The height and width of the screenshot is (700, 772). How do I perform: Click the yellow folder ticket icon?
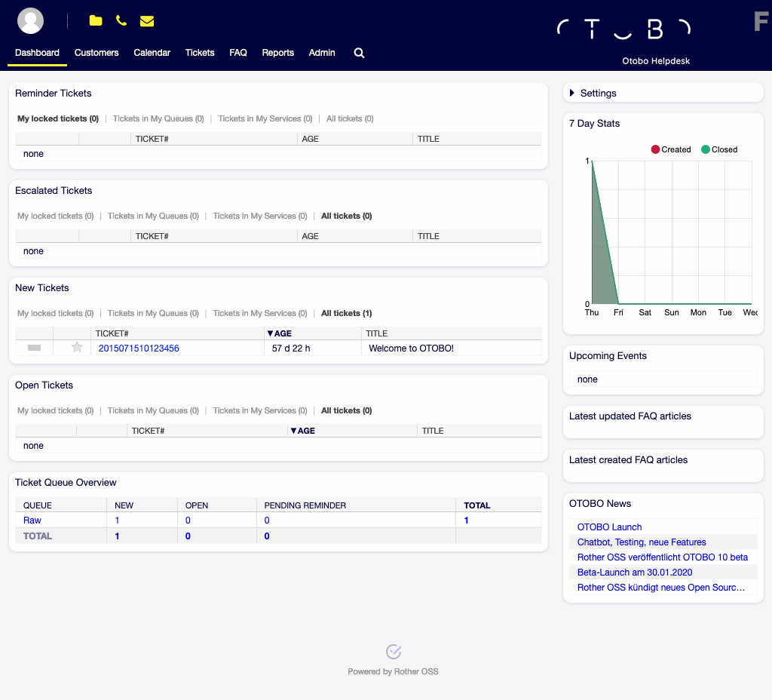tap(96, 20)
